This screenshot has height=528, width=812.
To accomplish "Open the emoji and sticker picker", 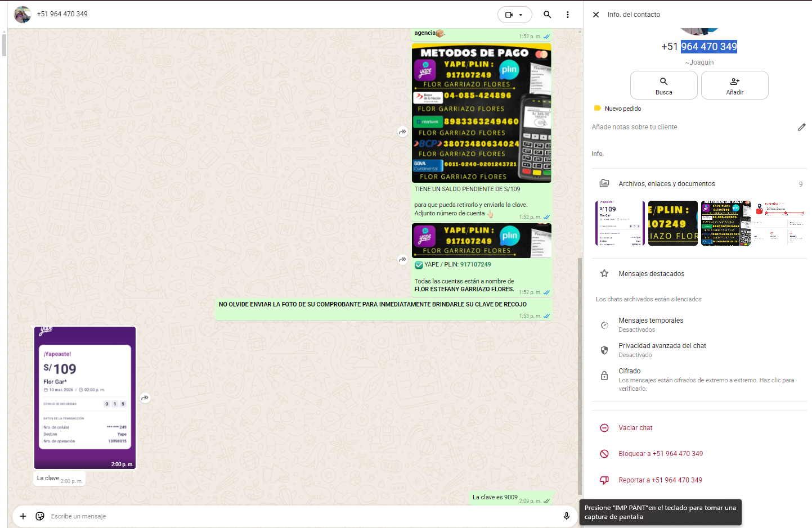I will click(x=40, y=516).
